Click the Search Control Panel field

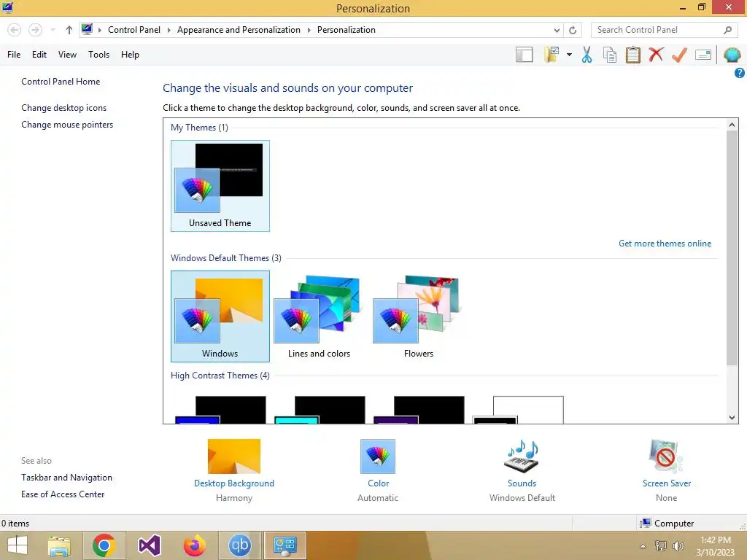(664, 30)
